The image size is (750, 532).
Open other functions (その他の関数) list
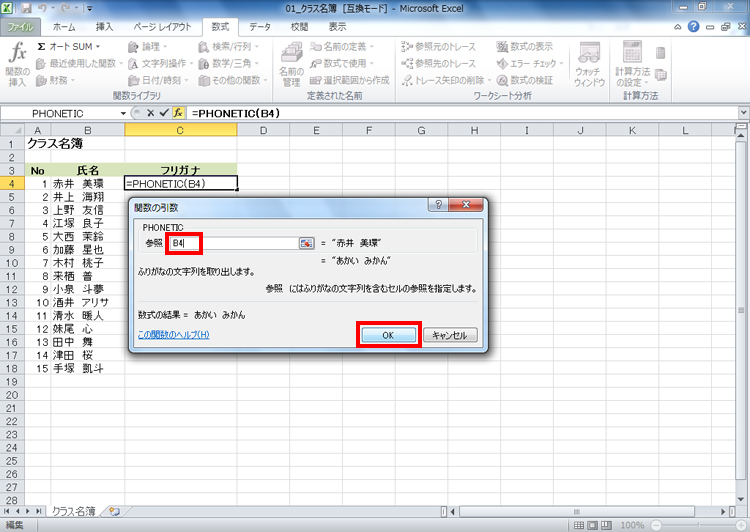click(x=233, y=80)
